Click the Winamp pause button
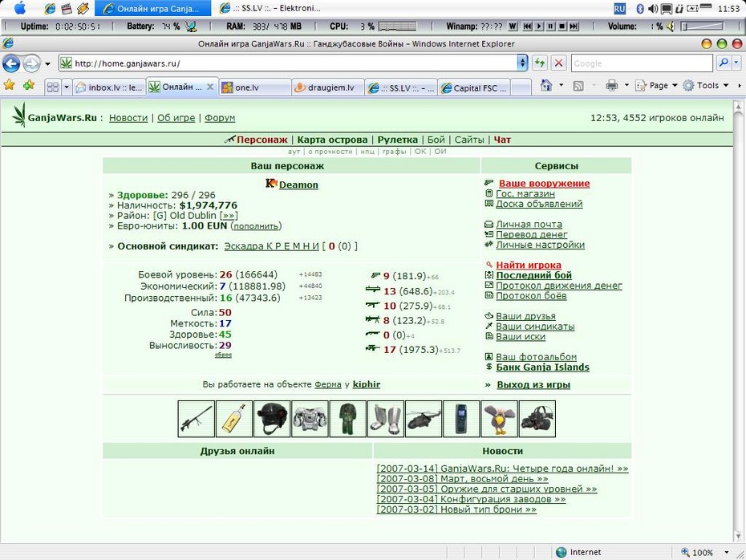Screen dimensions: 746x560 [550, 26]
